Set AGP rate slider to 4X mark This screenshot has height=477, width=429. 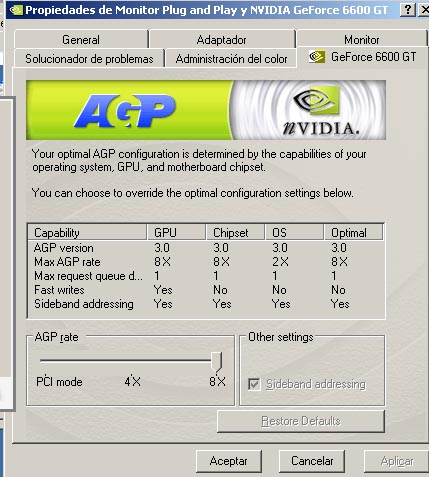tap(132, 361)
